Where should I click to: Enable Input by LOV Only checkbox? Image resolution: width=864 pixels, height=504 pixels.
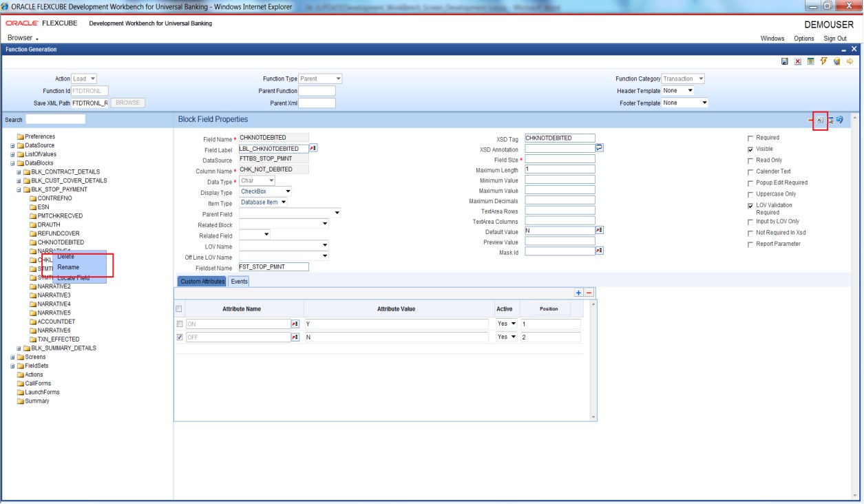pos(750,222)
